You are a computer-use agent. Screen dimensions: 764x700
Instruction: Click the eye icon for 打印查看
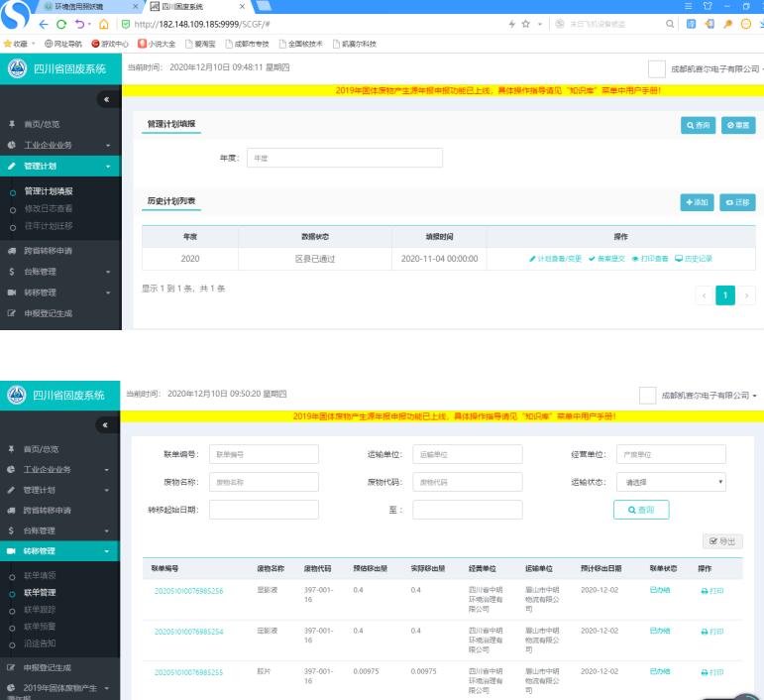[634, 259]
